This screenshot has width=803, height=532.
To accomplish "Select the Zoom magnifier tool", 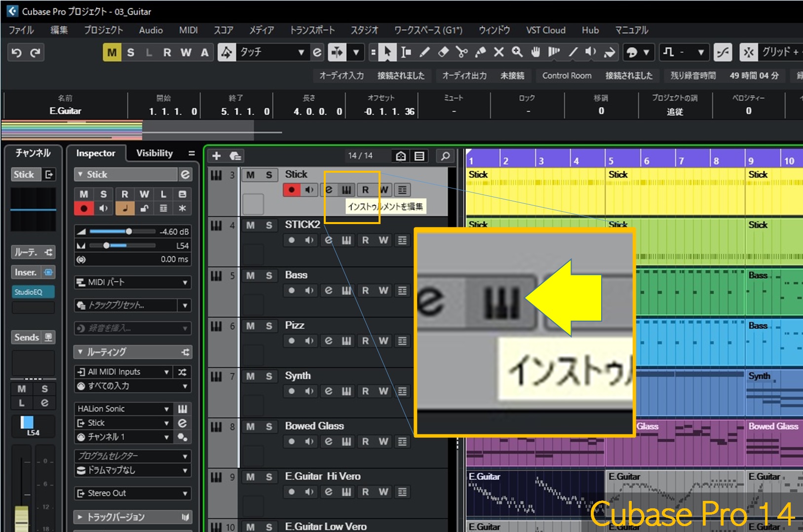I will [517, 52].
